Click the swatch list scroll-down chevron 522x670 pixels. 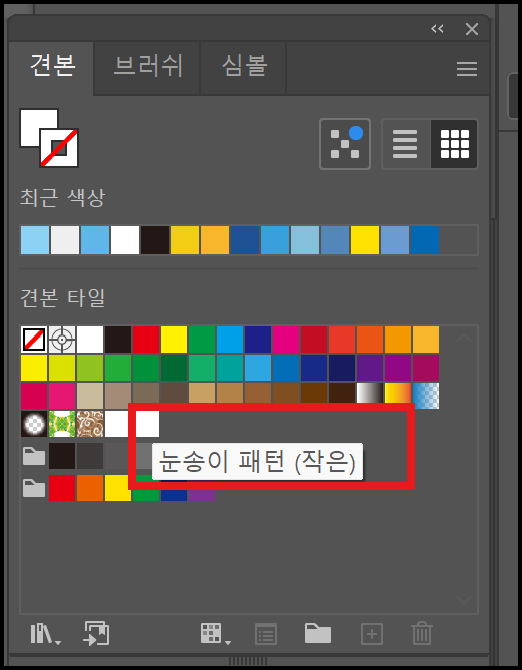point(464,599)
